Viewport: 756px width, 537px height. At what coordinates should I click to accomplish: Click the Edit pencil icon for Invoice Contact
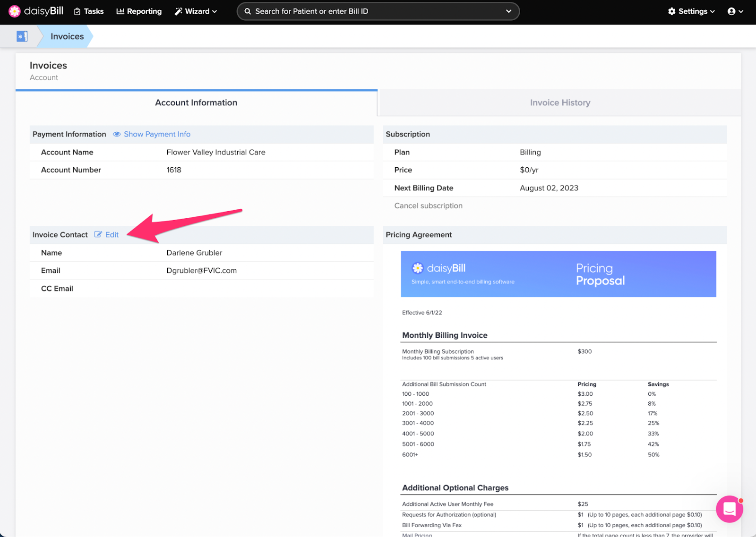coord(98,234)
